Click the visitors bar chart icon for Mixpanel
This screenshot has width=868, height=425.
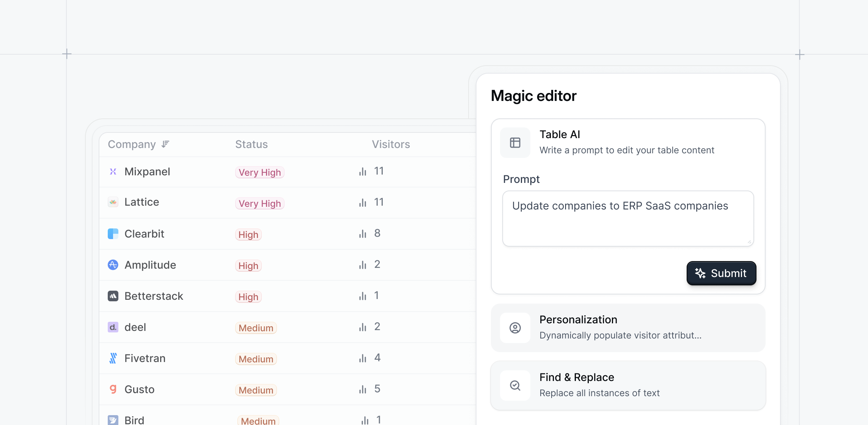tap(363, 172)
